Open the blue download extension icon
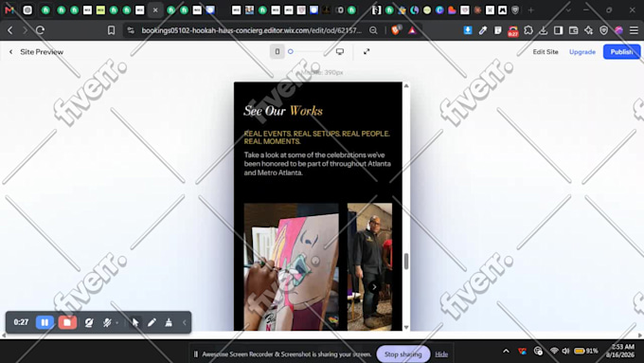This screenshot has width=644, height=363. [468, 30]
